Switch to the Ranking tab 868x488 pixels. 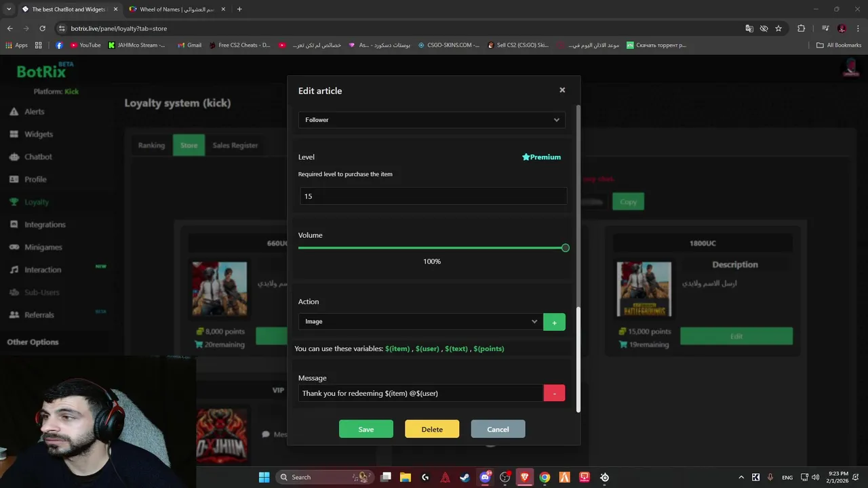coord(151,145)
